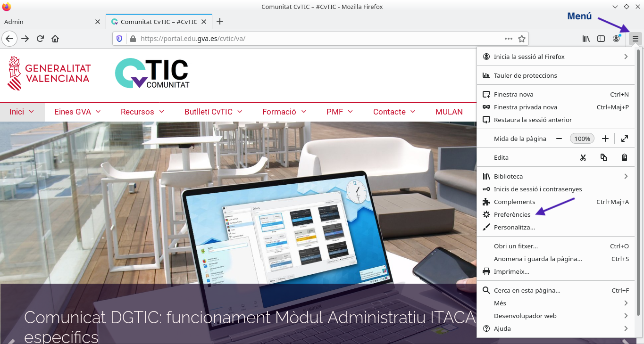This screenshot has width=644, height=344.
Task: Click the Generalitat Valenciana logo
Action: pos(49,73)
